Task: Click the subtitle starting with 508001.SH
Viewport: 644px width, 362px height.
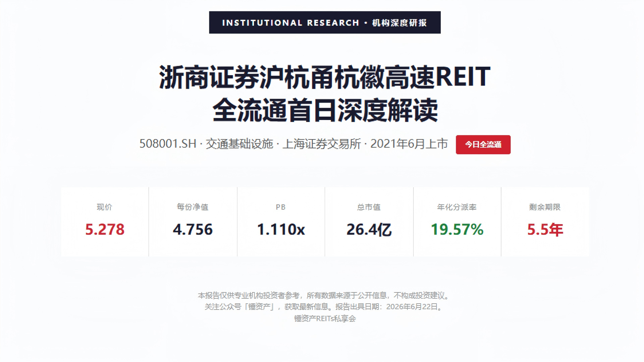Action: [x=293, y=144]
